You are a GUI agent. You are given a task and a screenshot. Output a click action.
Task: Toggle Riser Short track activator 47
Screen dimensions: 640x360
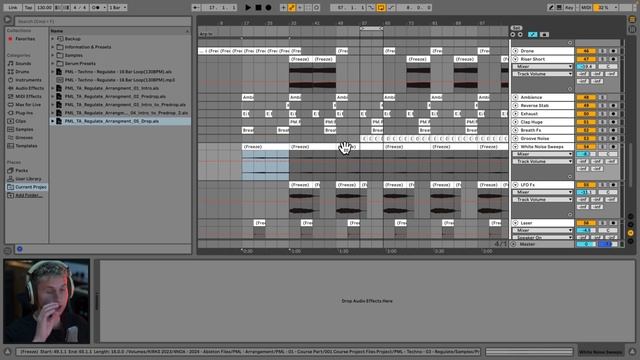pos(586,59)
